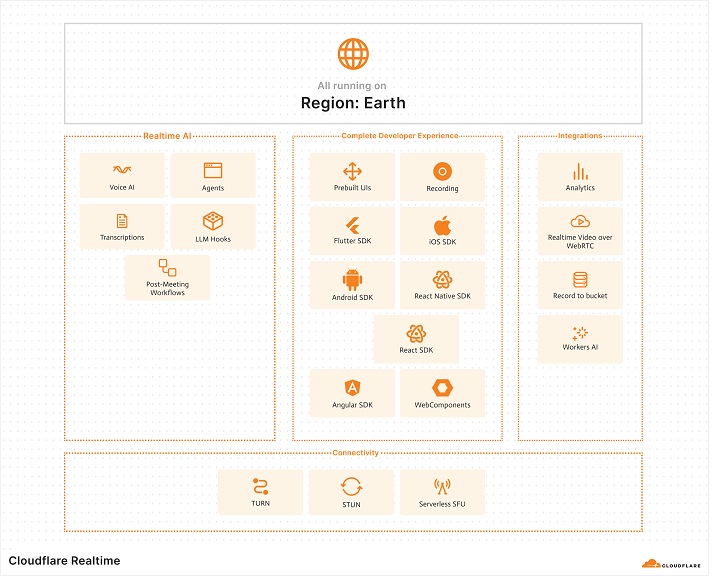Click the Angular SDK shield icon
The image size is (713, 576).
coord(352,388)
